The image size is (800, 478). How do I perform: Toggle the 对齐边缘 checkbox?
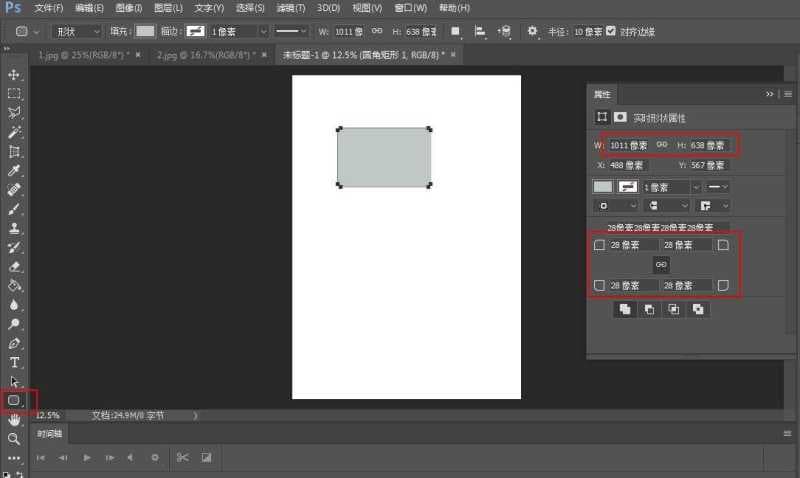tap(611, 31)
